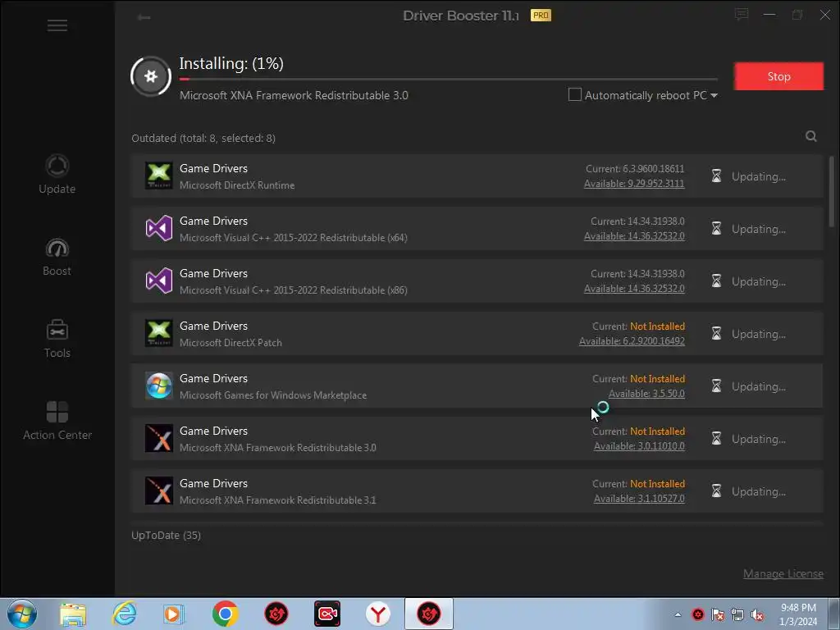Click hourglass icon for XNA Framework 3.1 row
The height and width of the screenshot is (630, 840).
pyautogui.click(x=716, y=491)
